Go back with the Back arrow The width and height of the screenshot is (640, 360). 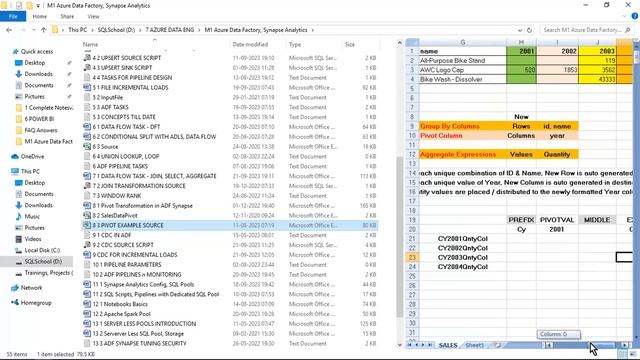click(x=9, y=30)
